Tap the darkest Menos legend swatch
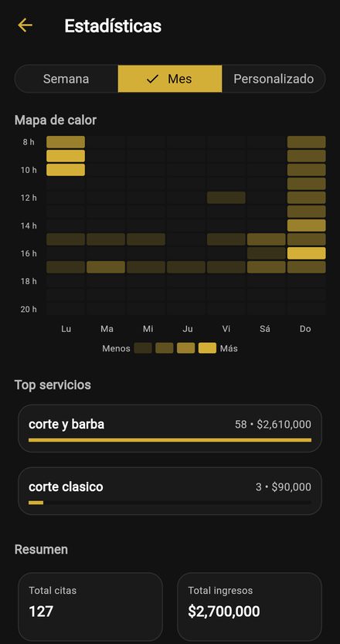The width and height of the screenshot is (340, 644). click(x=143, y=348)
